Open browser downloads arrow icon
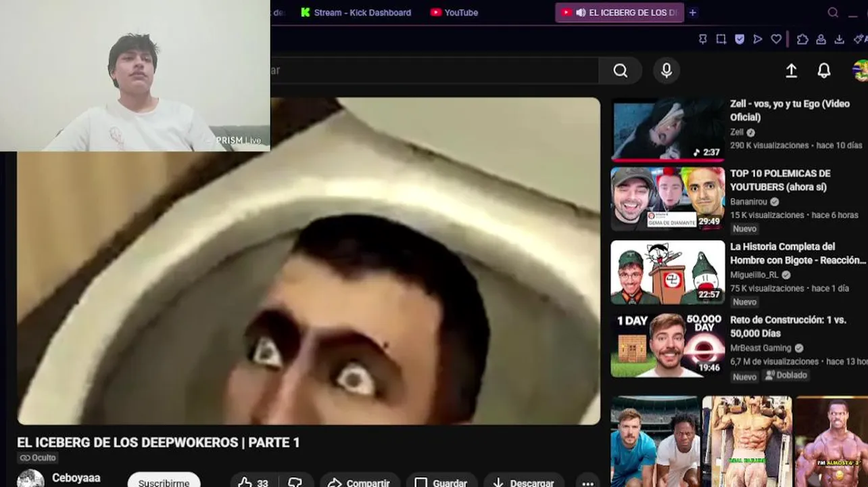The height and width of the screenshot is (487, 868). [839, 39]
